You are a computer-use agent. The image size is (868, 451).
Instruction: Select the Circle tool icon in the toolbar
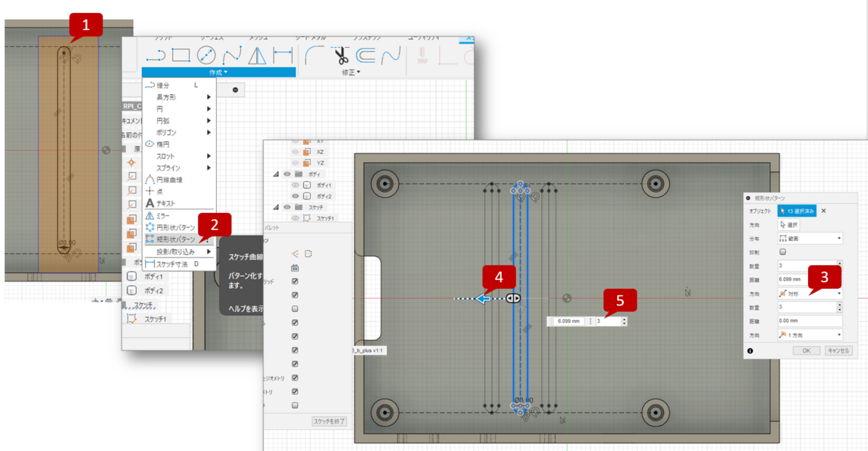[206, 56]
